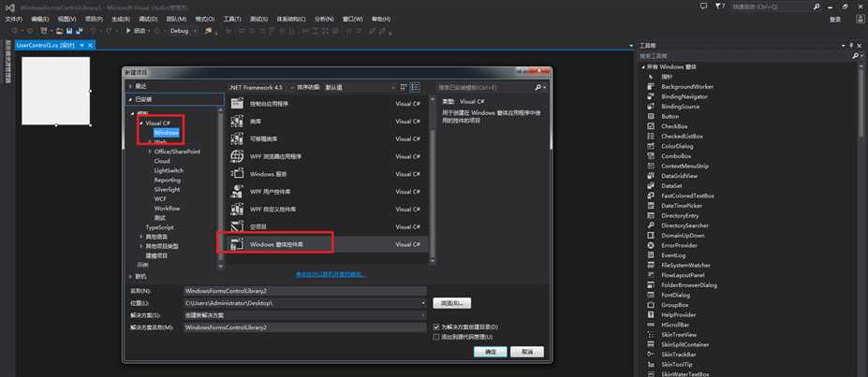The height and width of the screenshot is (377, 868).
Task: Focus the 解决方案名称 text field
Action: [x=305, y=327]
